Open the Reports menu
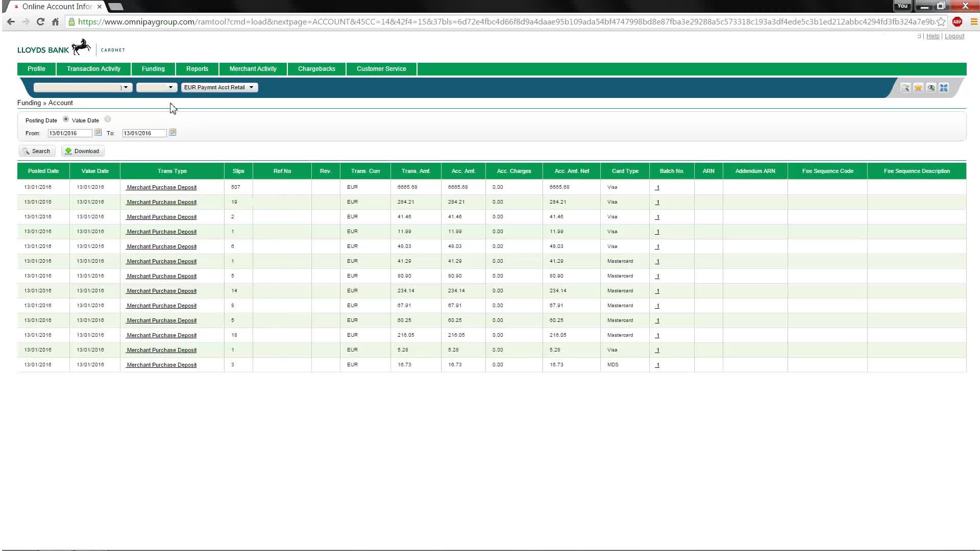Screen dimensions: 980x551 [x=197, y=69]
